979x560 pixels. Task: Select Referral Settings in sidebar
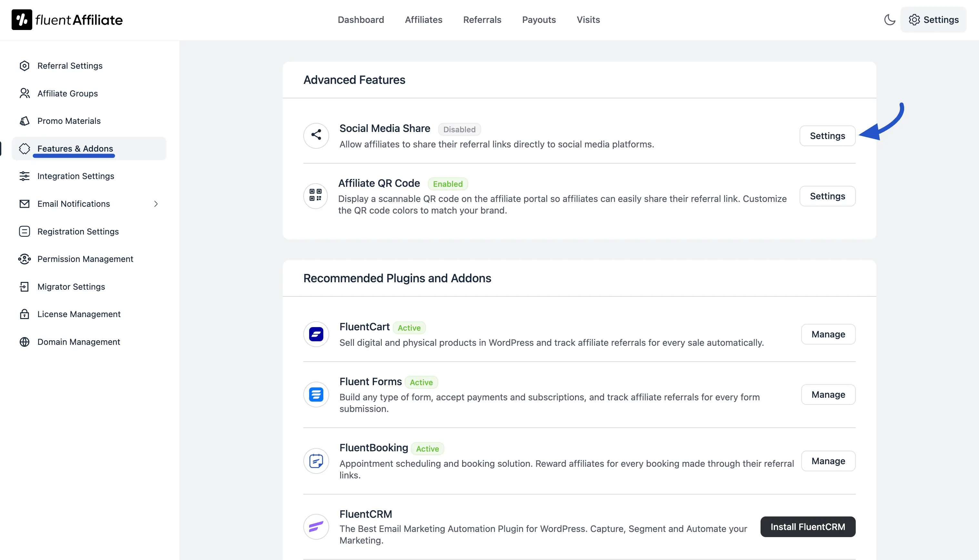point(70,66)
